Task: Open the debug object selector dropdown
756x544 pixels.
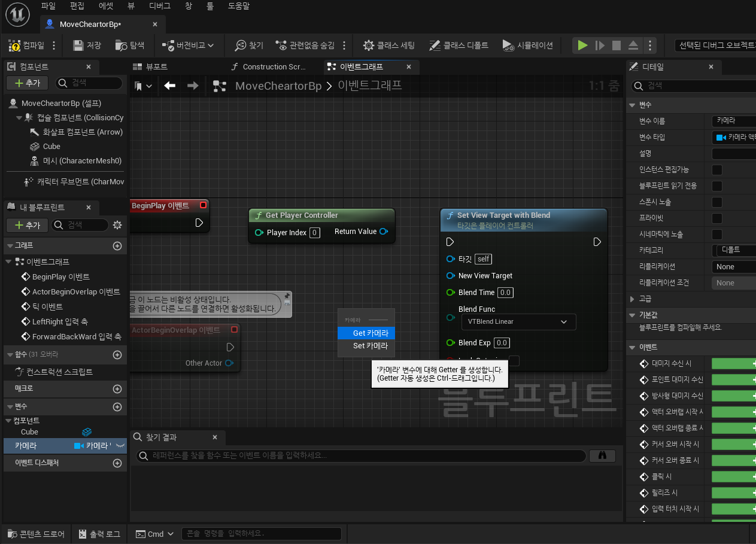Action: pyautogui.click(x=715, y=45)
